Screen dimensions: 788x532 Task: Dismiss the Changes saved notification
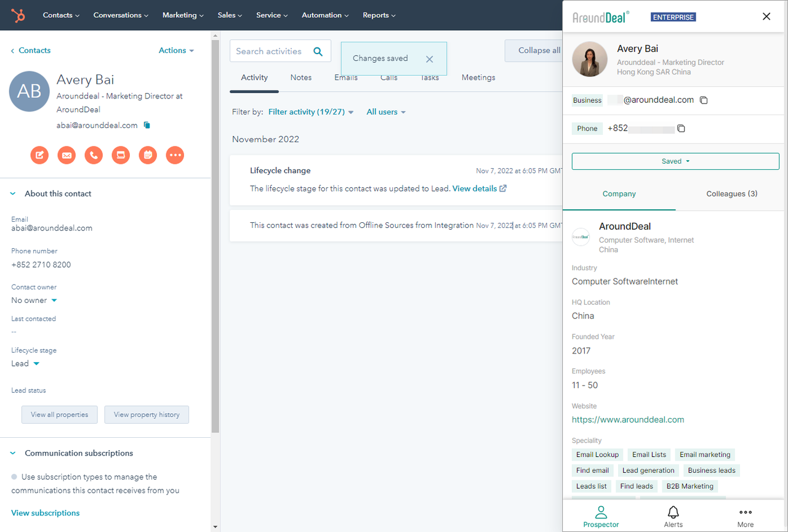coord(429,59)
